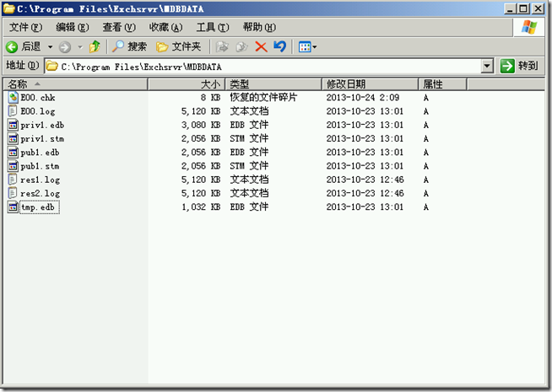Click the green Back arrow icon
552x392 pixels.
pyautogui.click(x=12, y=46)
